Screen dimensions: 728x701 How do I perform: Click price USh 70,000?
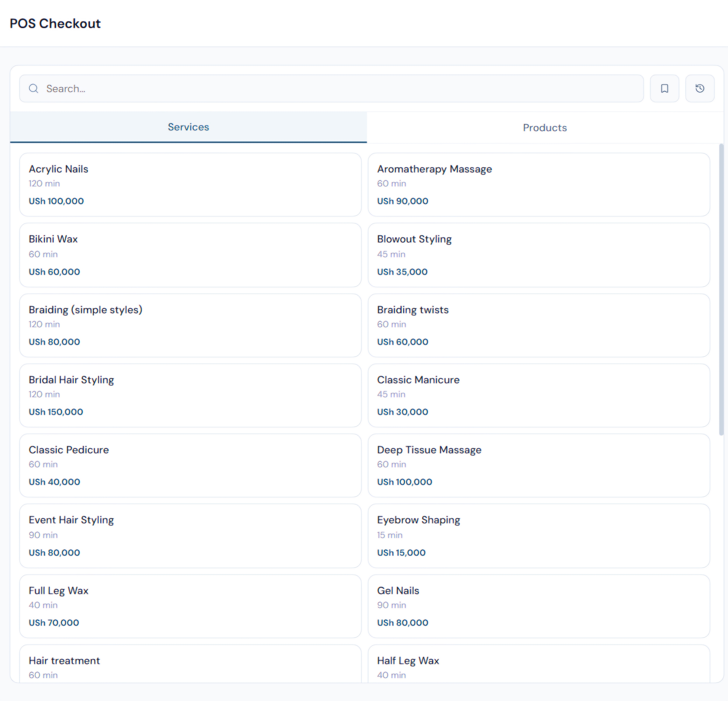(54, 623)
